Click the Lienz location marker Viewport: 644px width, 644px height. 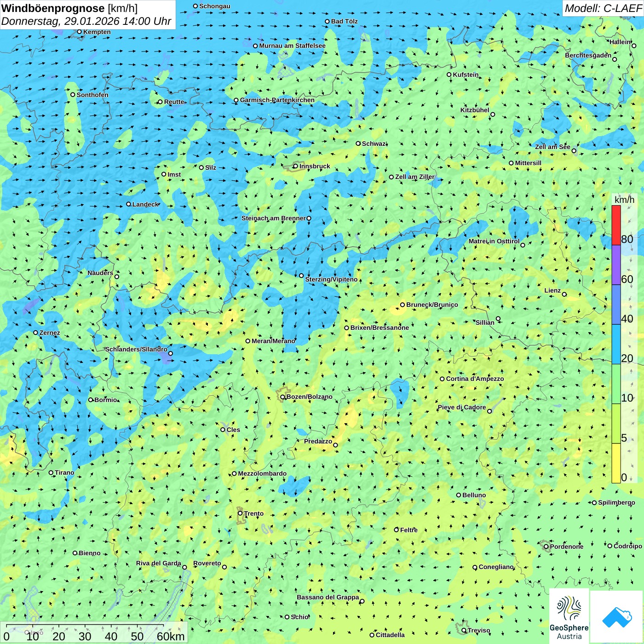click(564, 294)
